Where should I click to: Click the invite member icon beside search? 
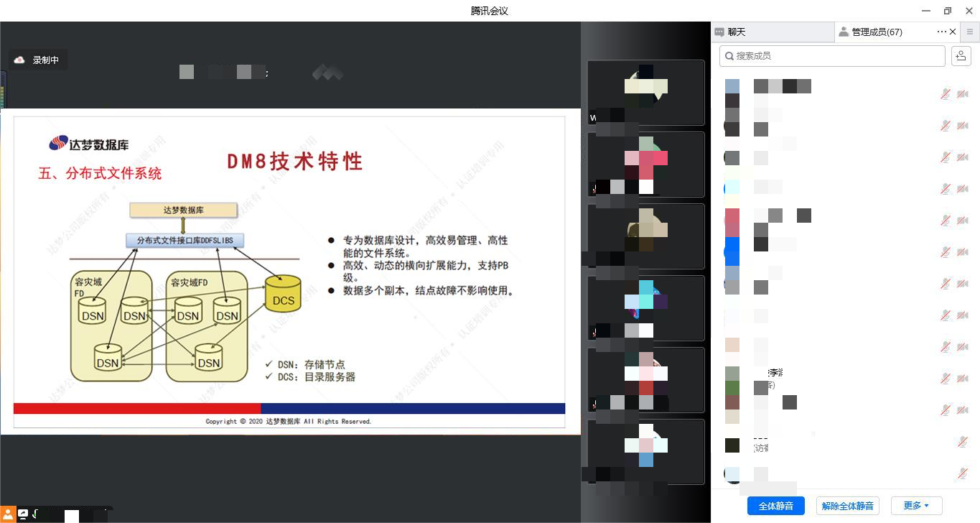pos(961,55)
